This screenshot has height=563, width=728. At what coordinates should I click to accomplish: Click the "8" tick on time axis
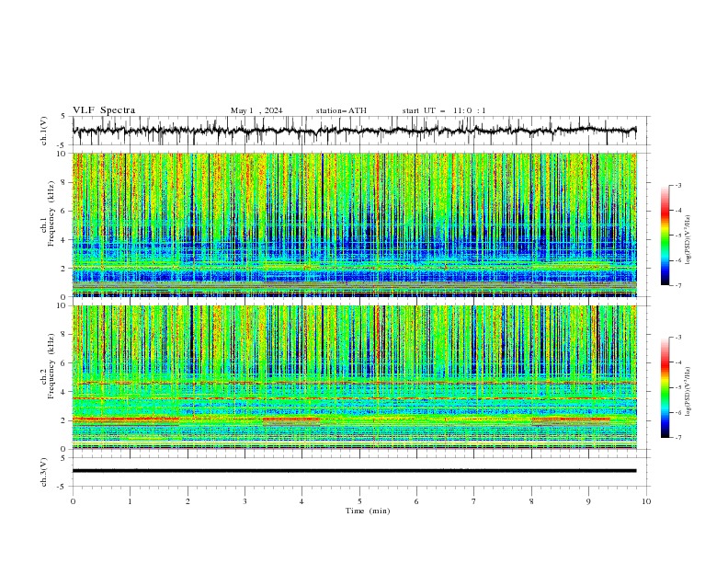[531, 501]
